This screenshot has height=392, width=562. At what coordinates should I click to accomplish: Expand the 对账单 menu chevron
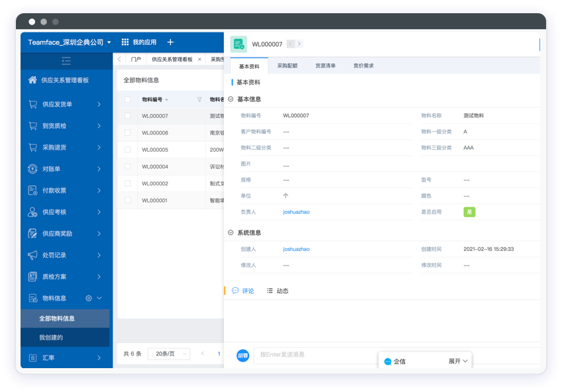99,169
